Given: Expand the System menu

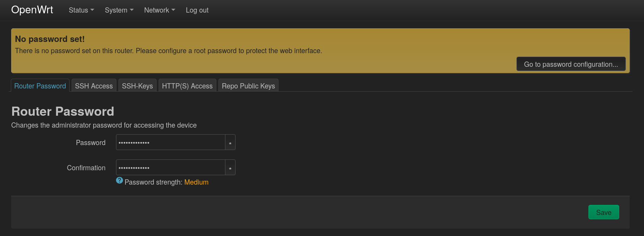Looking at the screenshot, I should coord(119,10).
